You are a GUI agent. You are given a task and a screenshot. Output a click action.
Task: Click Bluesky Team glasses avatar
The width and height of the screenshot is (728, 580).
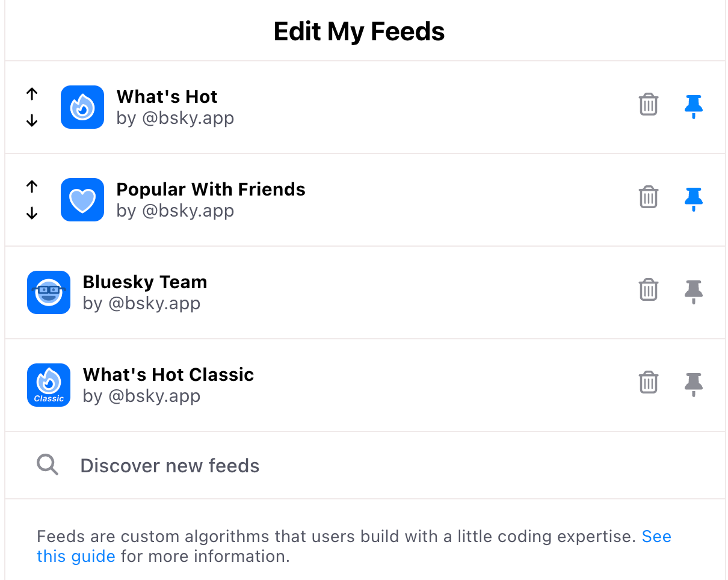[x=49, y=292]
